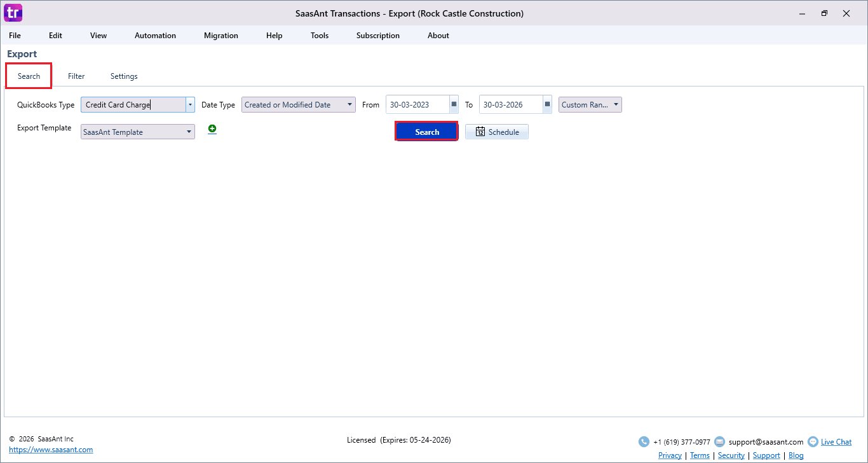The image size is (868, 463).
Task: Open the Custom Range dropdown
Action: tap(616, 105)
